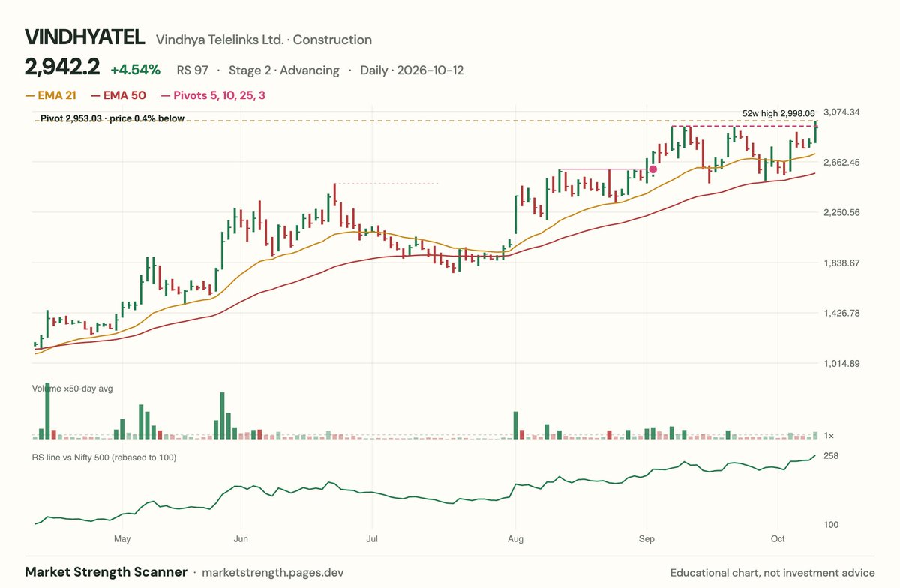Click the pink pivot dot in early September
This screenshot has width=900, height=588.
pyautogui.click(x=652, y=169)
